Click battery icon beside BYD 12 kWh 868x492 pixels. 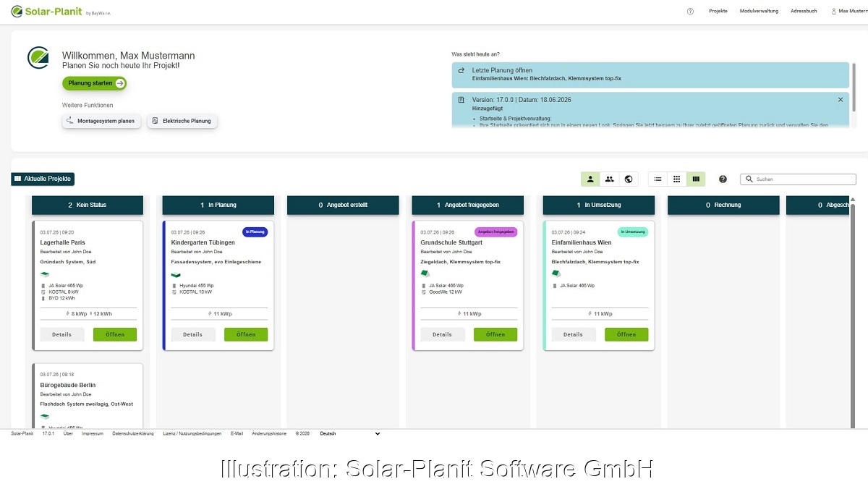(x=43, y=298)
